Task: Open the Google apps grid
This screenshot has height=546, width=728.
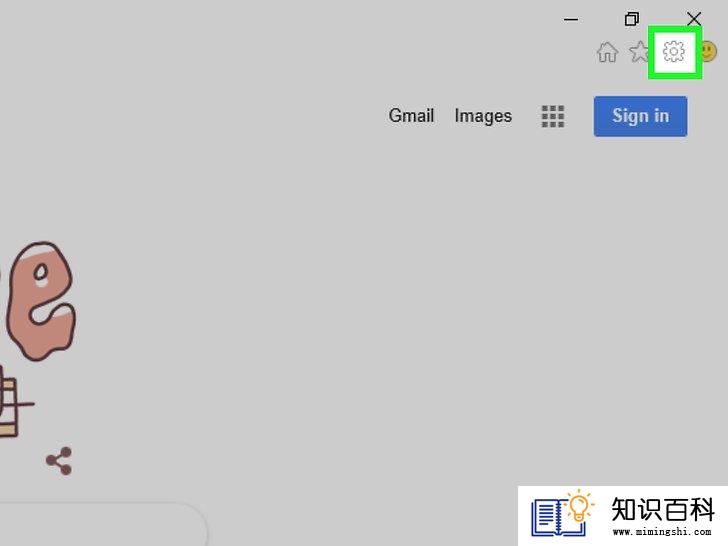Action: [553, 116]
